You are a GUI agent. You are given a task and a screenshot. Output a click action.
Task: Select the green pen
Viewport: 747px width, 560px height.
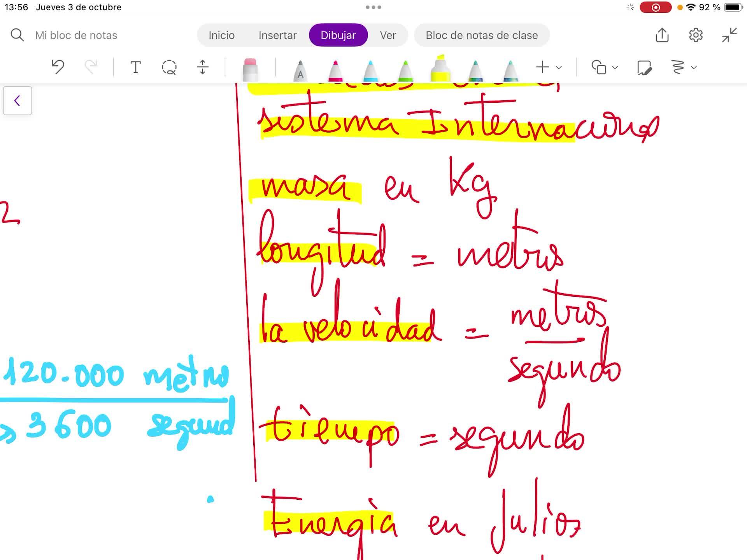pos(405,70)
